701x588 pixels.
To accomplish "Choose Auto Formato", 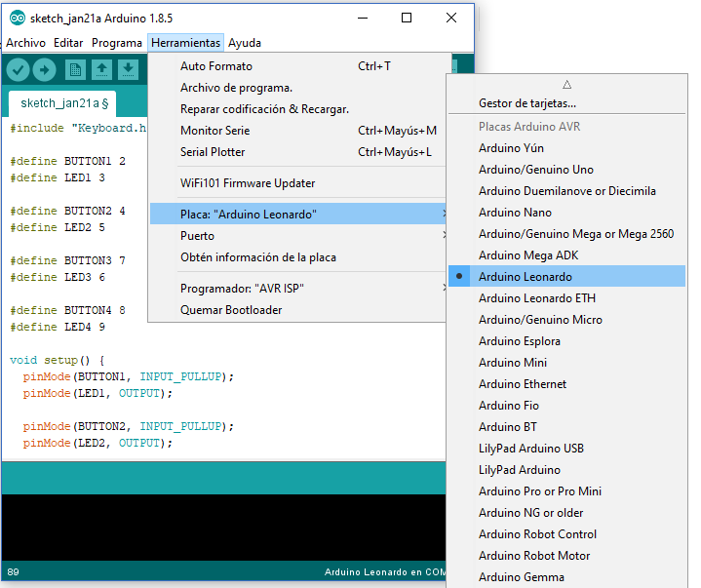I will 297,66.
